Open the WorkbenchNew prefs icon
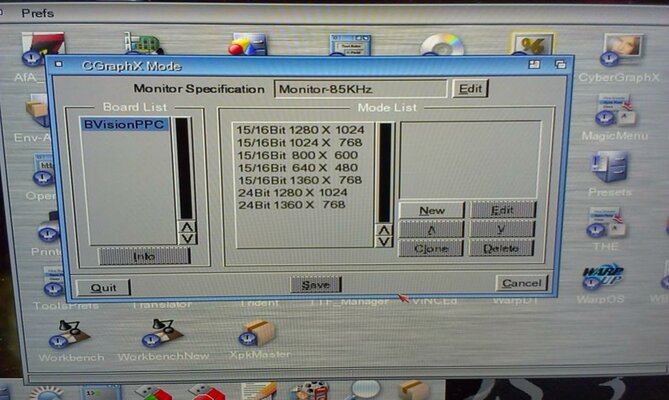 [158, 334]
